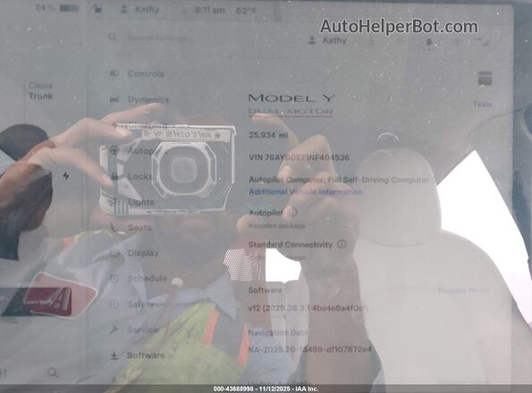Click the Locks padlock icon
The width and height of the screenshot is (532, 393).
(x=114, y=176)
